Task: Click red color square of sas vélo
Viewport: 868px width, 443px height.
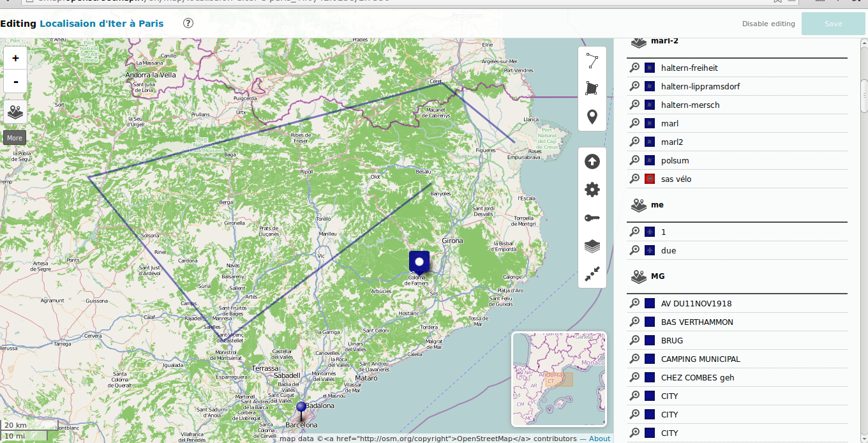Action: click(x=650, y=179)
